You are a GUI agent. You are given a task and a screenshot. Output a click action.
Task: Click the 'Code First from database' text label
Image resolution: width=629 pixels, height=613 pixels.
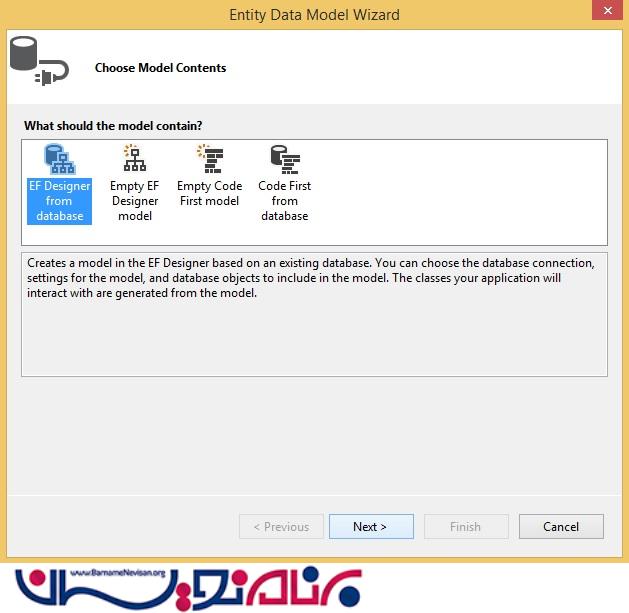[x=285, y=201]
